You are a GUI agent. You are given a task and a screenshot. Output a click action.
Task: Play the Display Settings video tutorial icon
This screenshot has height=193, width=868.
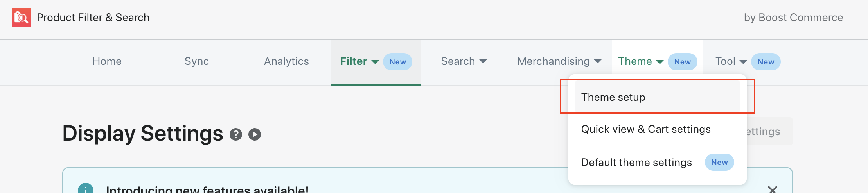coord(255,134)
